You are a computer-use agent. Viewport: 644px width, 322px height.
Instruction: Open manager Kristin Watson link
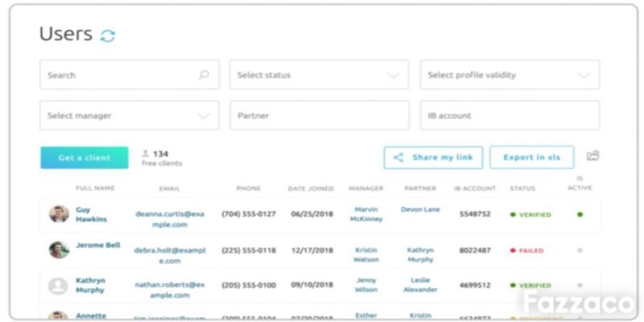pyautogui.click(x=366, y=254)
